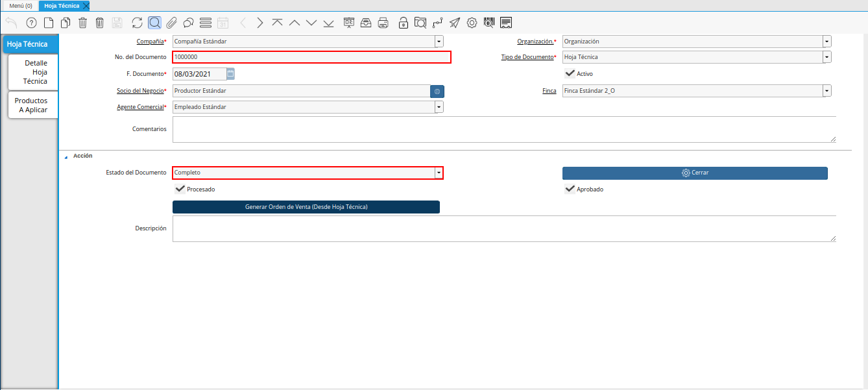The image size is (868, 390).
Task: Open the Agente Comercial dropdown arrow
Action: 439,107
